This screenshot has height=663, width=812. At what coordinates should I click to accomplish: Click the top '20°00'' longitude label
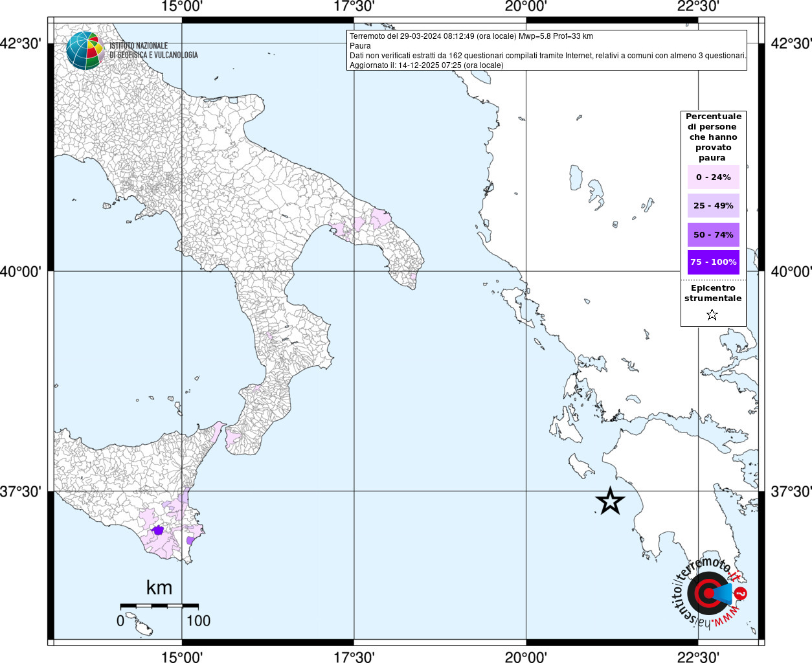[526, 6]
